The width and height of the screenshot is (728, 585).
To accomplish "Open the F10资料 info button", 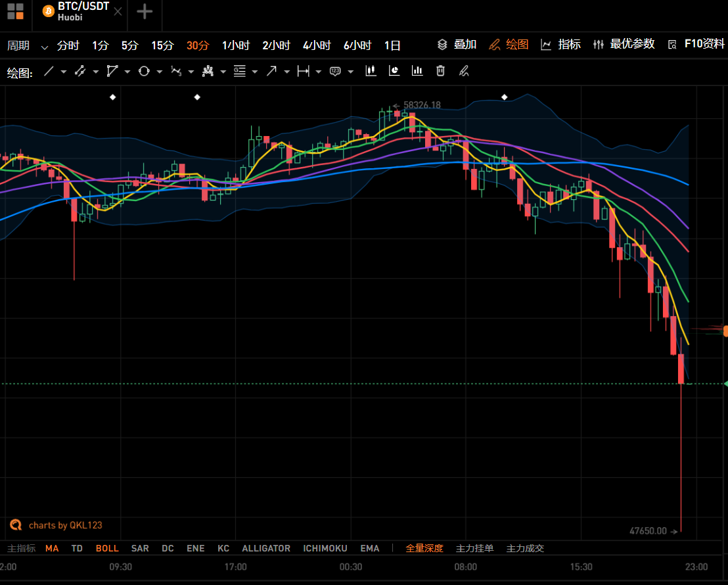I will tap(696, 44).
